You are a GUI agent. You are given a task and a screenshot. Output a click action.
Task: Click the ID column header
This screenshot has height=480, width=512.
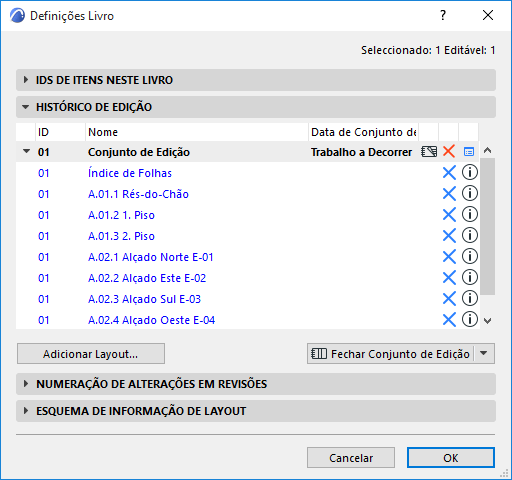tap(60, 132)
